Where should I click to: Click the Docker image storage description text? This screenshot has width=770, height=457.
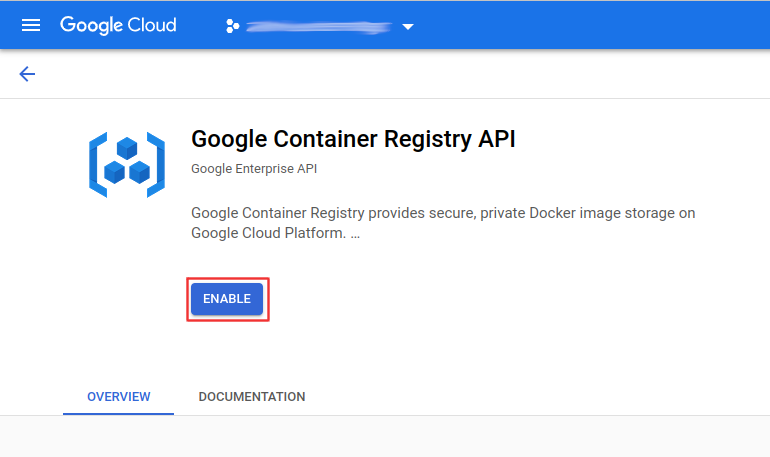point(443,223)
